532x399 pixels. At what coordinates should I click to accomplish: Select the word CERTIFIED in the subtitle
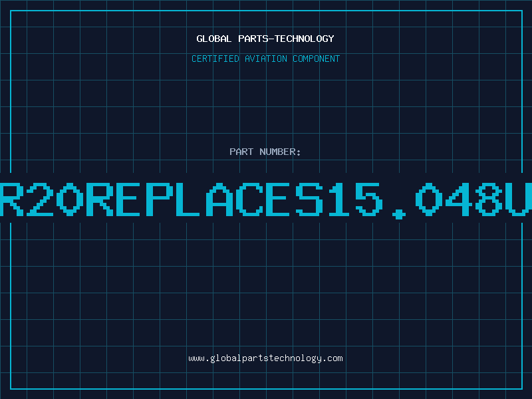tap(215, 59)
